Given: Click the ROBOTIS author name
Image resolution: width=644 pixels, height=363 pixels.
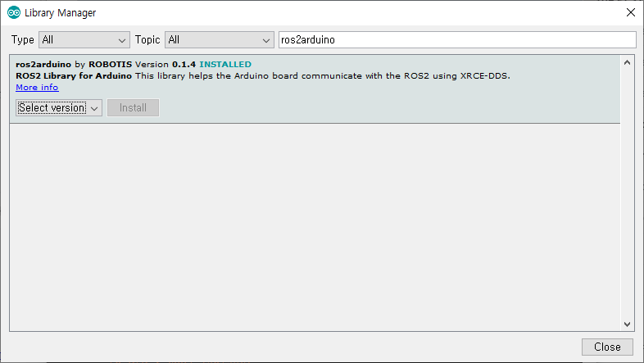Looking at the screenshot, I should 110,65.
